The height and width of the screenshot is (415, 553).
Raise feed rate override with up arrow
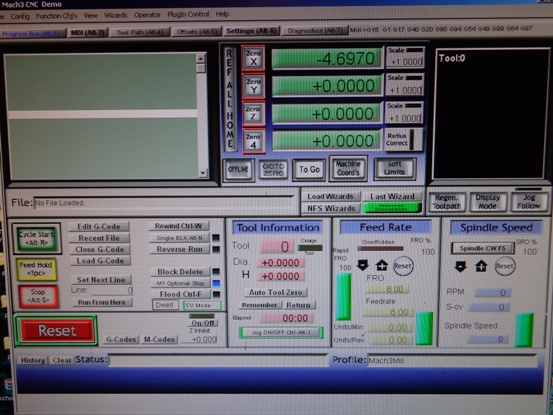[382, 265]
